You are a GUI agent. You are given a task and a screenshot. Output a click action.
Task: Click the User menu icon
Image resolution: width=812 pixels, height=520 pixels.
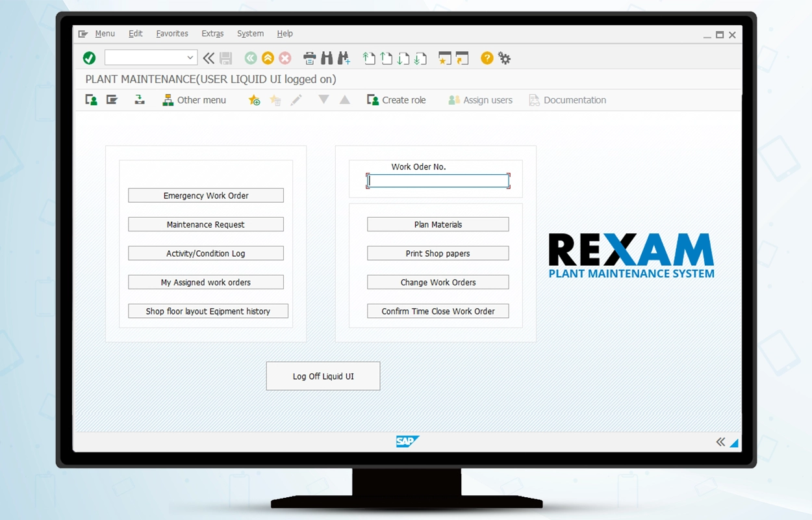pos(92,99)
